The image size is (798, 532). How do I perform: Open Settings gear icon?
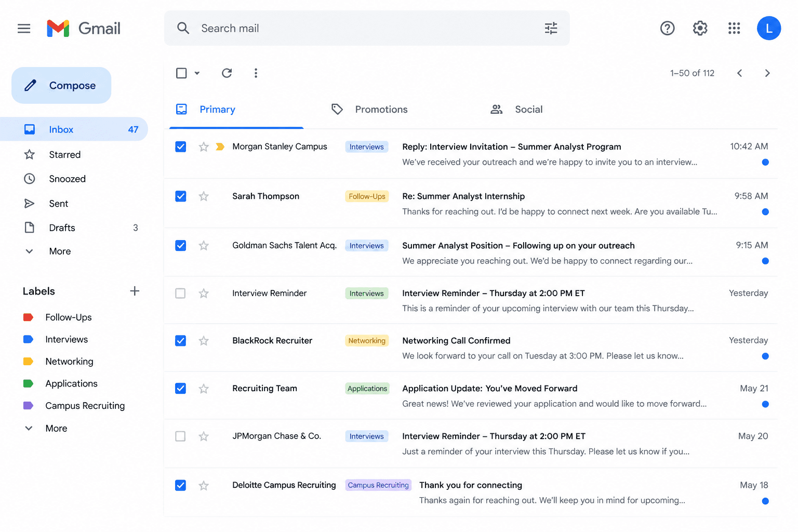(700, 28)
